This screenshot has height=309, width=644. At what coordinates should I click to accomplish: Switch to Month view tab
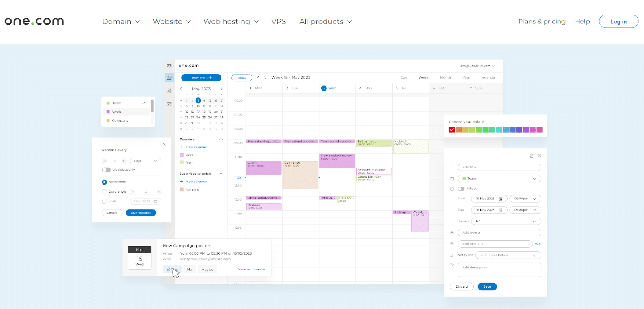click(445, 77)
